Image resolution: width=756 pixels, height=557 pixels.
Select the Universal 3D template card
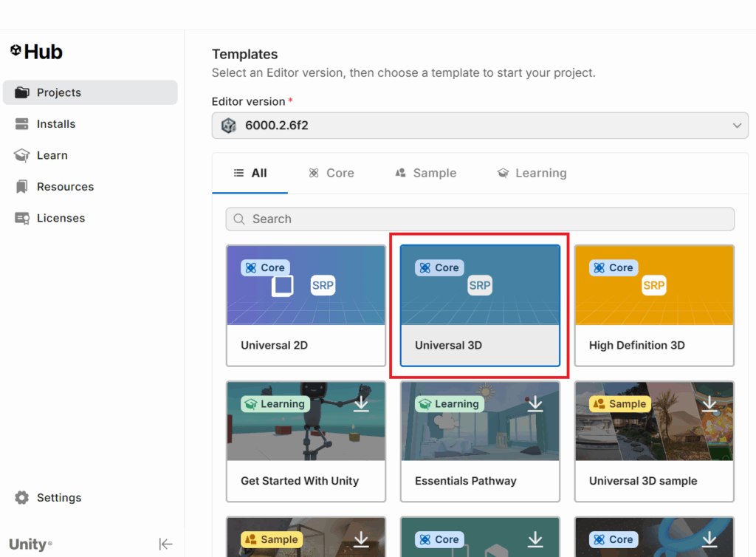[x=480, y=306]
